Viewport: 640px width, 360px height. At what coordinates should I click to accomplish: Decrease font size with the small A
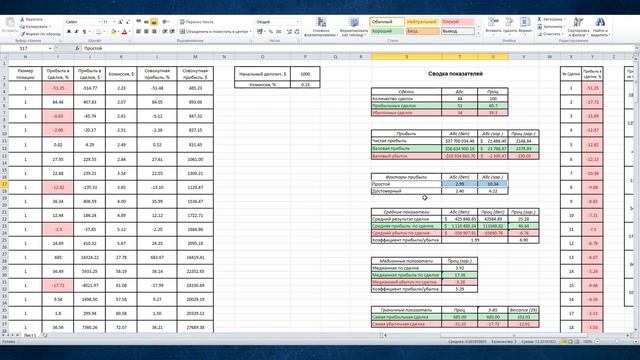tap(127, 22)
